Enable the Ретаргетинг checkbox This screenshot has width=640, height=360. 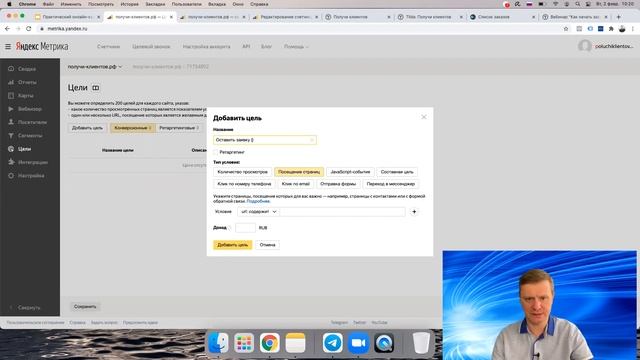pyautogui.click(x=216, y=152)
